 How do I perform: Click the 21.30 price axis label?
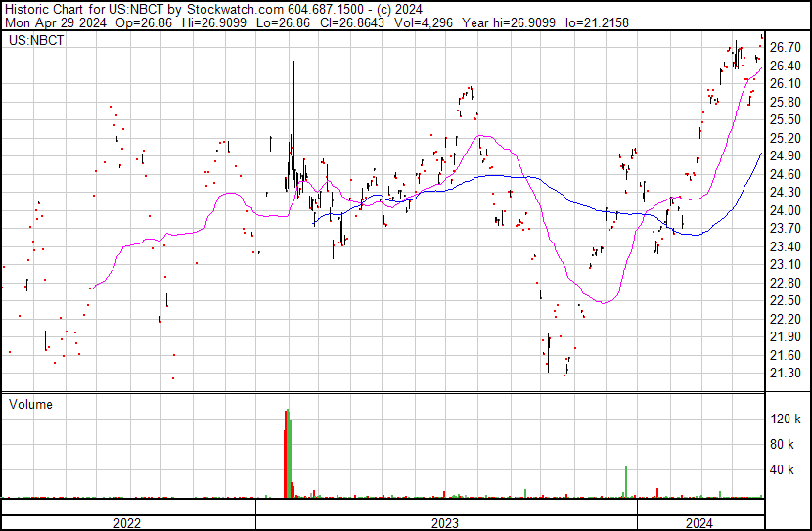coord(785,374)
